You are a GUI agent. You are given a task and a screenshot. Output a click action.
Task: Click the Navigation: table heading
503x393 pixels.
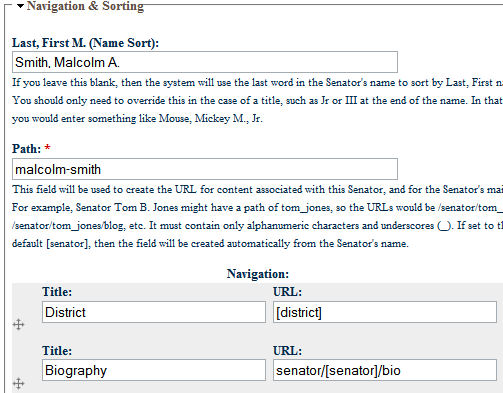point(258,274)
